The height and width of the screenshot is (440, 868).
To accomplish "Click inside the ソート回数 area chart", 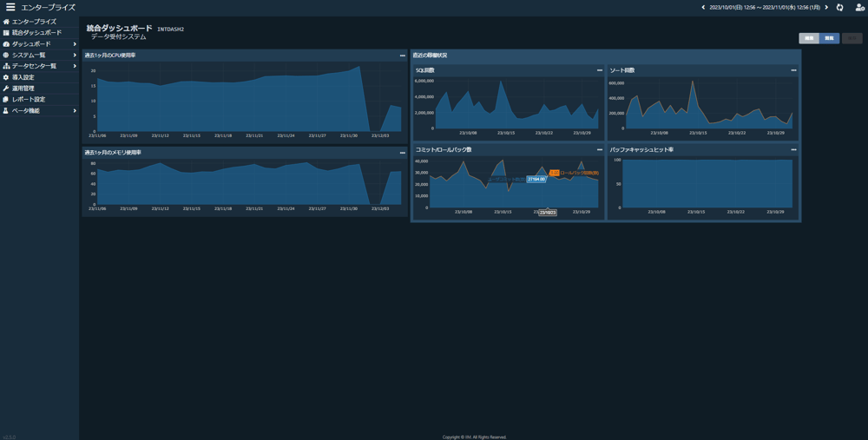I will pyautogui.click(x=709, y=105).
